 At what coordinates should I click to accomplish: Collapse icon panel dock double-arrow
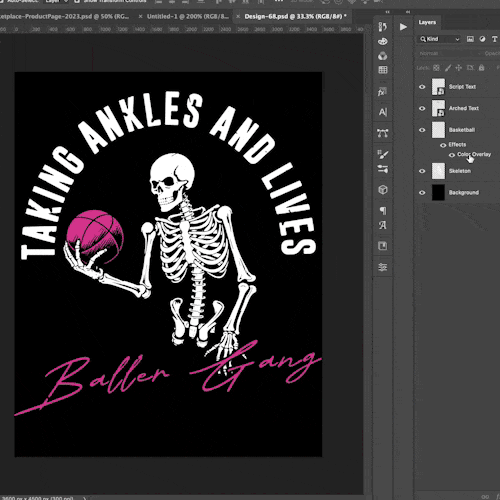(x=387, y=12)
